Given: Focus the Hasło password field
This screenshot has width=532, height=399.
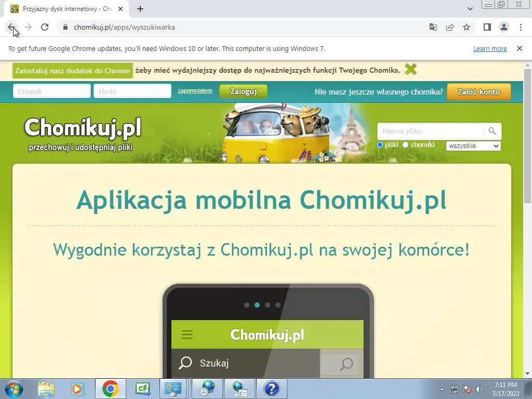Looking at the screenshot, I should coord(132,91).
